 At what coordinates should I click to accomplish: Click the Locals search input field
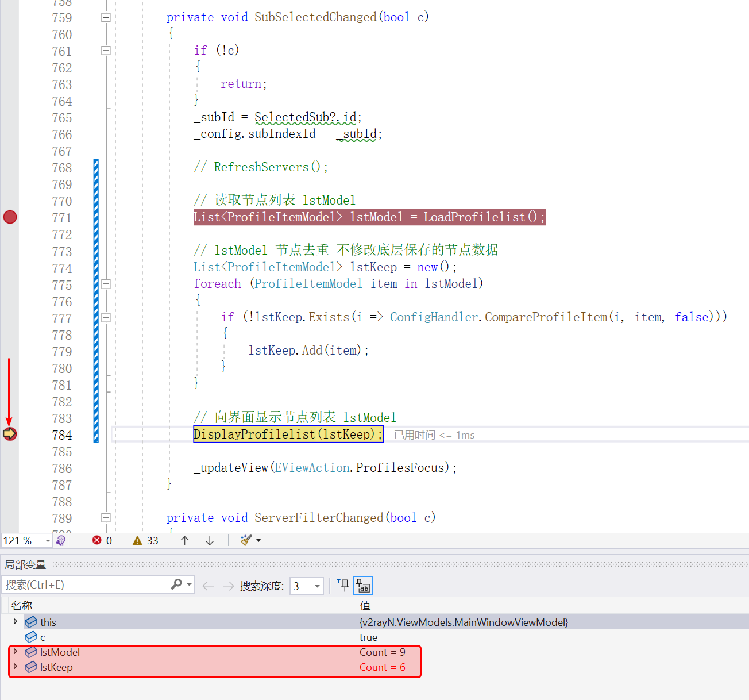(x=86, y=585)
